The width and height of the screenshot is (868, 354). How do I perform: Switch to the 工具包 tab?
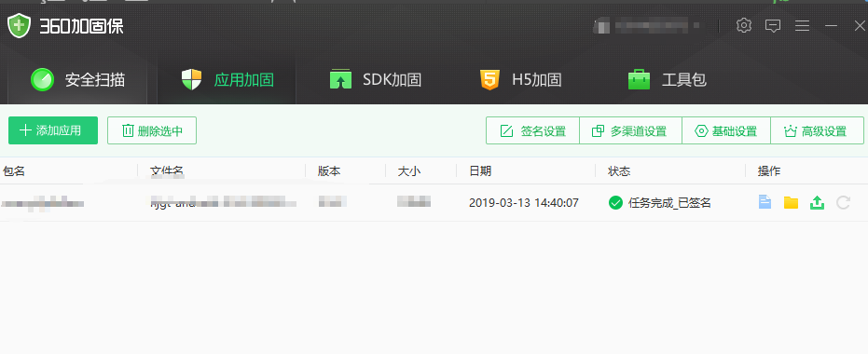(667, 80)
